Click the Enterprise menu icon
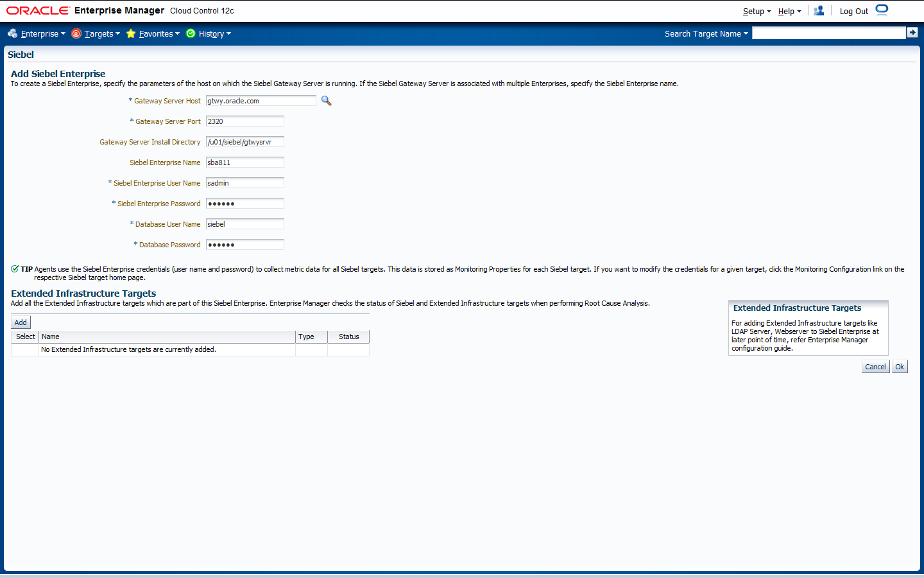924x578 pixels. coord(12,33)
